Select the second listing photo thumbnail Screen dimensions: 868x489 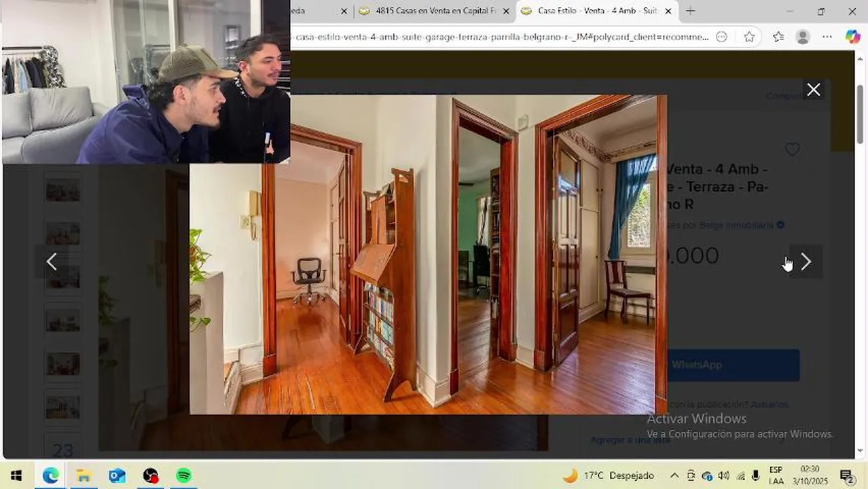click(62, 233)
